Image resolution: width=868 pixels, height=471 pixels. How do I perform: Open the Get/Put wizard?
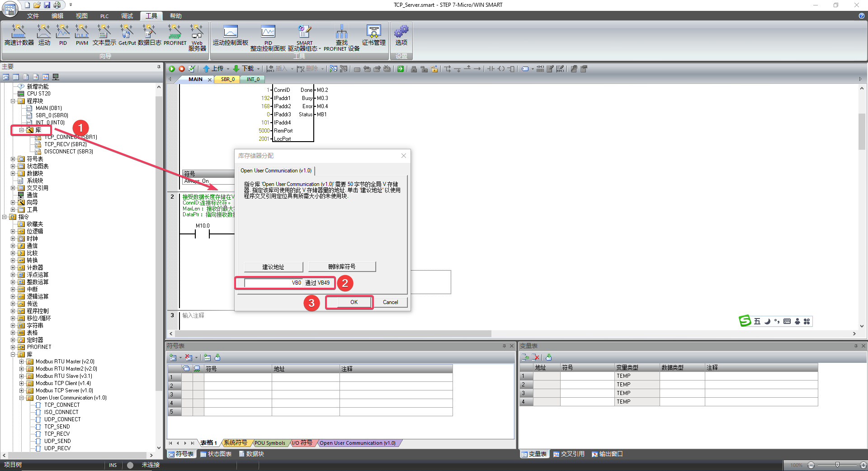(x=127, y=35)
